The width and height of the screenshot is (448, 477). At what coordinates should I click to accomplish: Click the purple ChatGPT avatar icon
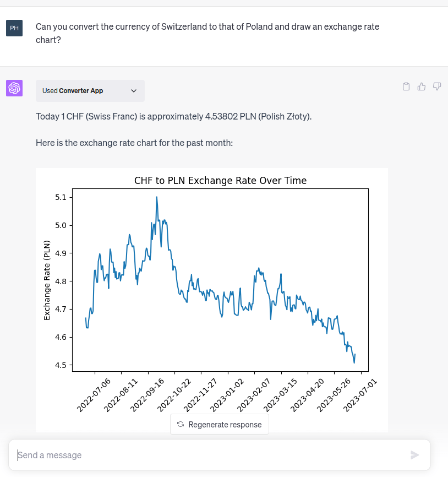(x=14, y=88)
